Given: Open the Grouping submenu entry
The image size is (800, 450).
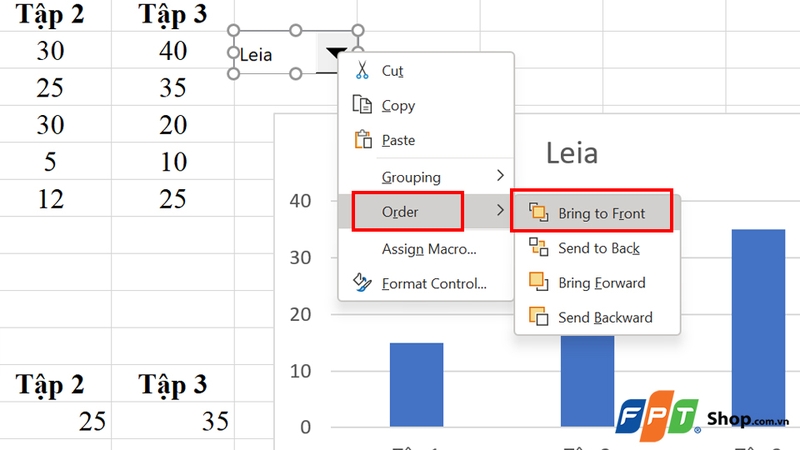Looking at the screenshot, I should (x=426, y=177).
